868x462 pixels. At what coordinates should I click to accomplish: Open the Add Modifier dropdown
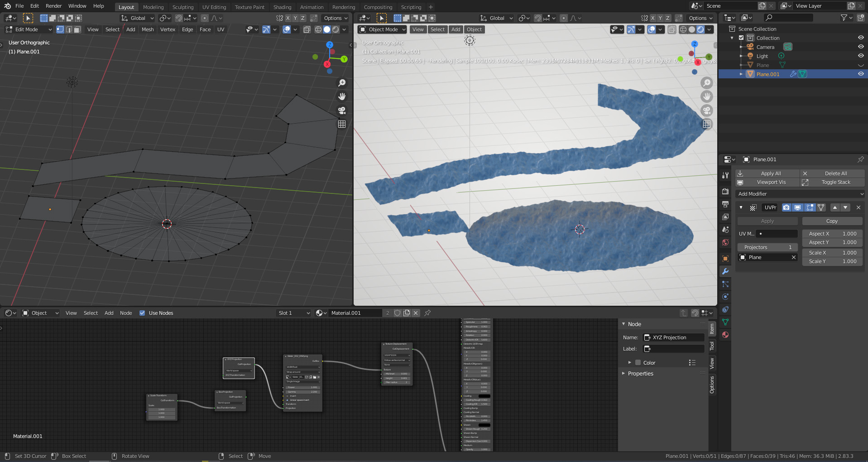(800, 194)
